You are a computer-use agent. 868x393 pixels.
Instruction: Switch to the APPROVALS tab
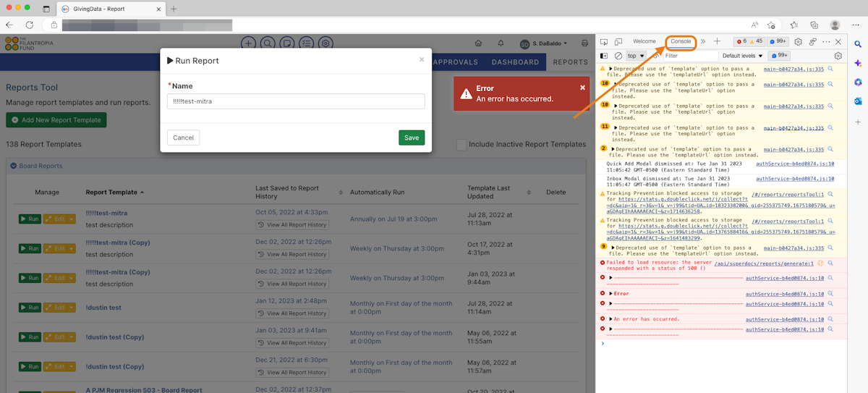[x=455, y=62]
